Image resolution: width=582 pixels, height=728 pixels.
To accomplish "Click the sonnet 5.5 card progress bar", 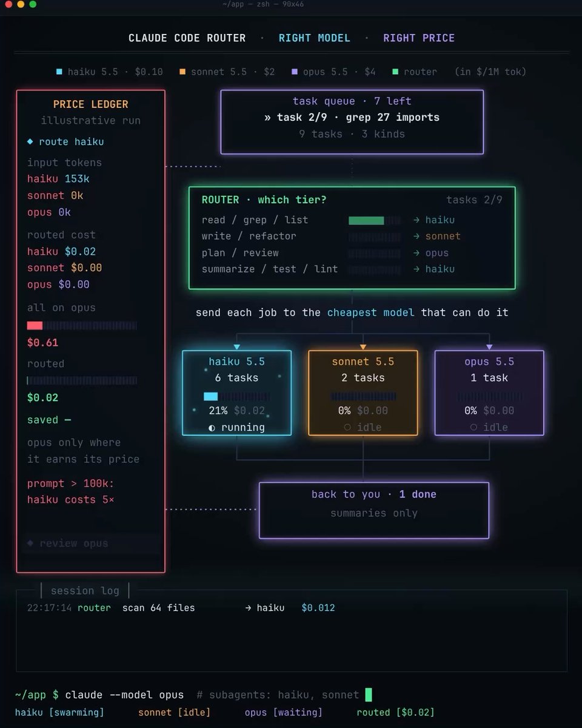I will 363,396.
